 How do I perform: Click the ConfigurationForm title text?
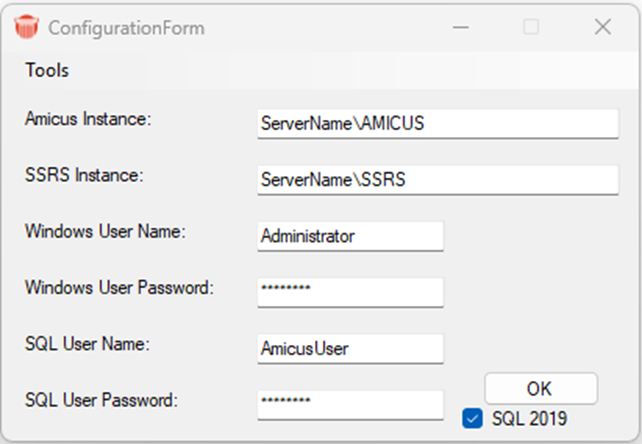pos(126,28)
